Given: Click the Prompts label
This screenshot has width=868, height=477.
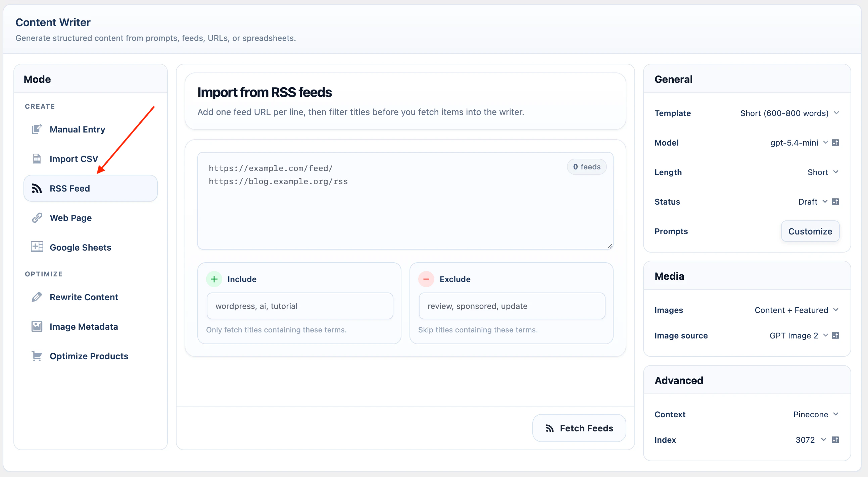Looking at the screenshot, I should (x=671, y=231).
